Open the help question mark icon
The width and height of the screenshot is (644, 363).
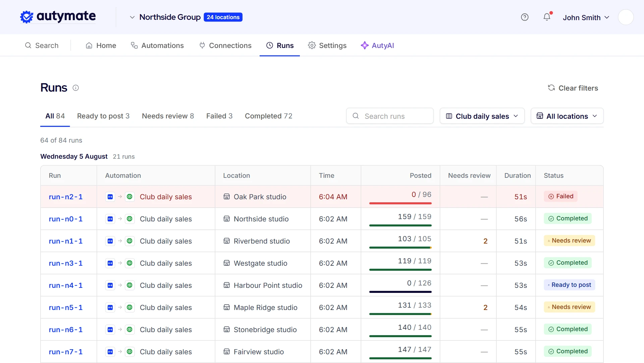point(525,17)
